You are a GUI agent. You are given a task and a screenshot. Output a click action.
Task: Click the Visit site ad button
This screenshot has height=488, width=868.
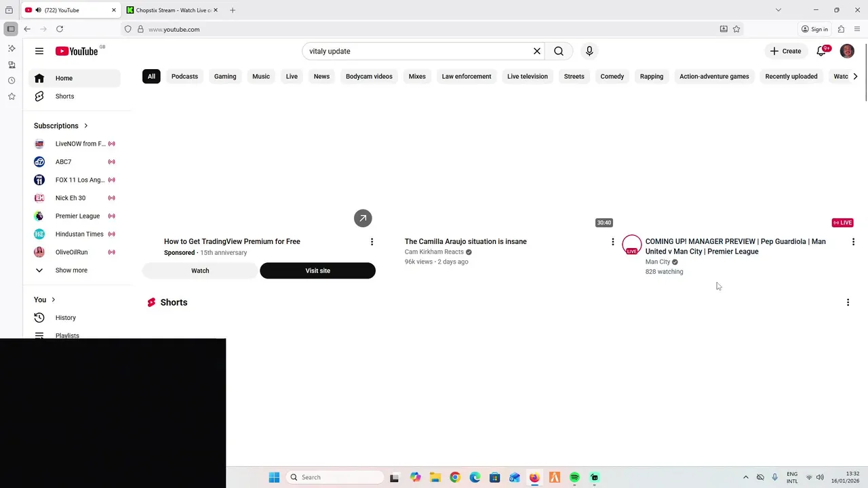(x=317, y=270)
